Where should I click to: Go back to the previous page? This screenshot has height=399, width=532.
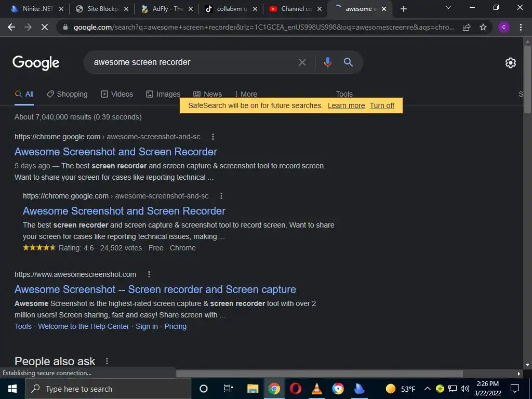[11, 27]
